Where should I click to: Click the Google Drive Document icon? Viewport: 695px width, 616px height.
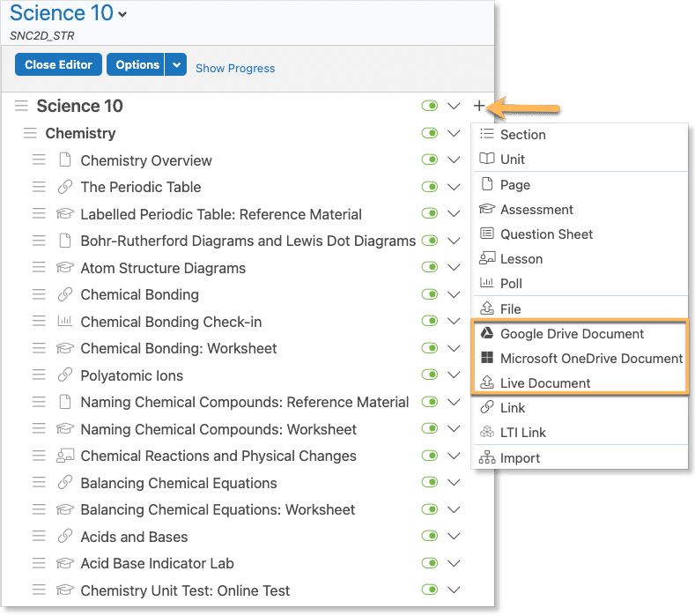[x=486, y=334]
